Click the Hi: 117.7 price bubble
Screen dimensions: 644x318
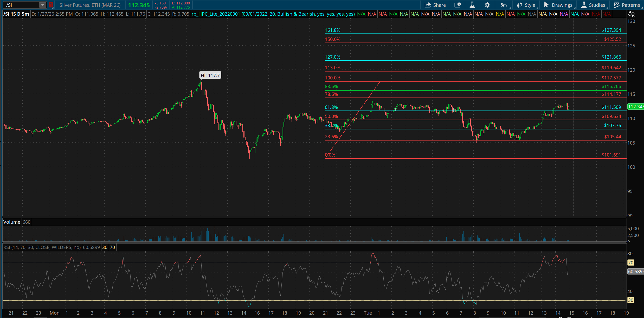[210, 75]
